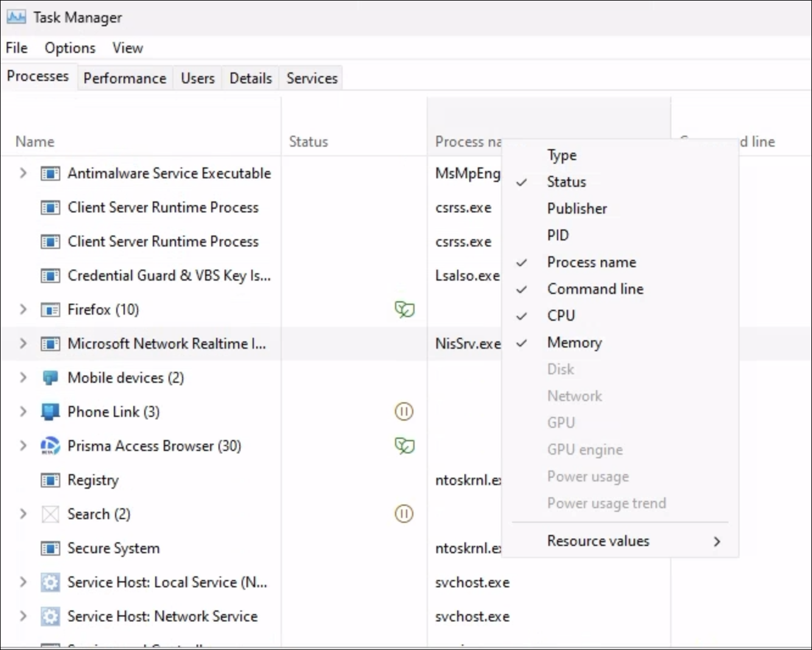812x650 pixels.
Task: Click the Phone Link suspended pause icon
Action: click(404, 412)
